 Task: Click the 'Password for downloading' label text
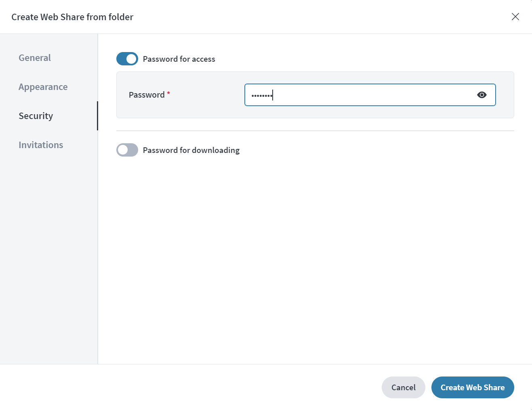point(191,150)
